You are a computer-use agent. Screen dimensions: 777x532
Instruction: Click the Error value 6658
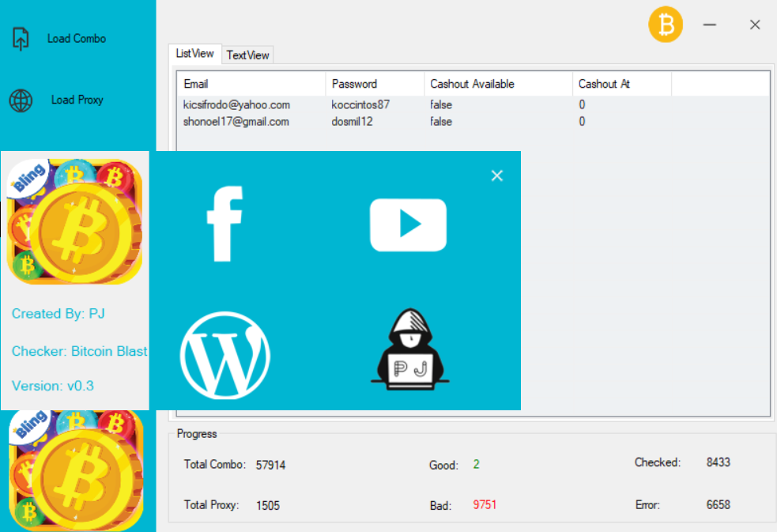pyautogui.click(x=719, y=505)
